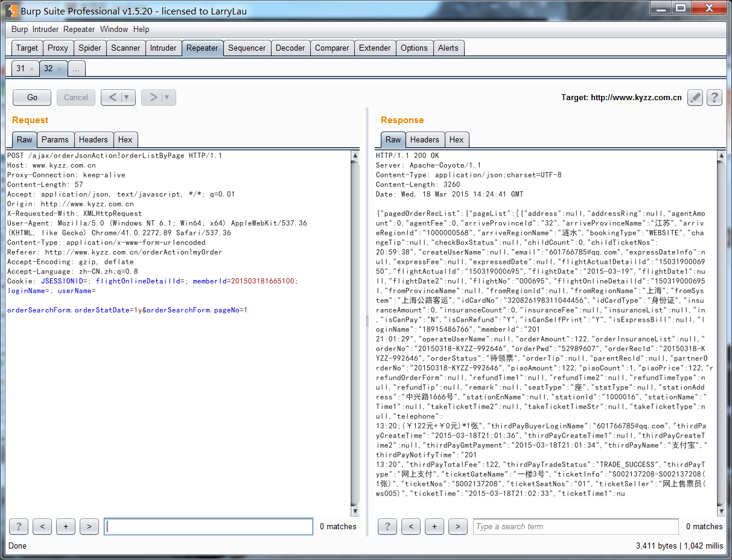Select Repeater sub-tab 32

pos(48,69)
